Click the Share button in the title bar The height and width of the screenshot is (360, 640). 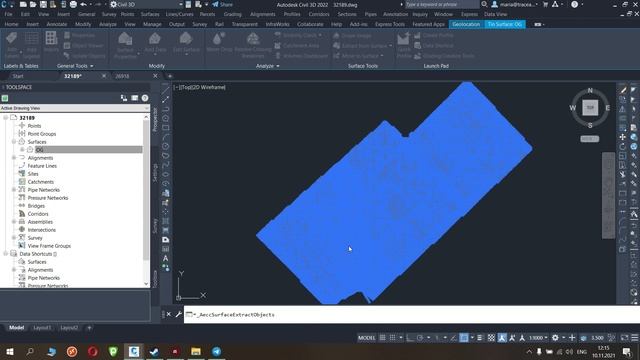(x=222, y=4)
